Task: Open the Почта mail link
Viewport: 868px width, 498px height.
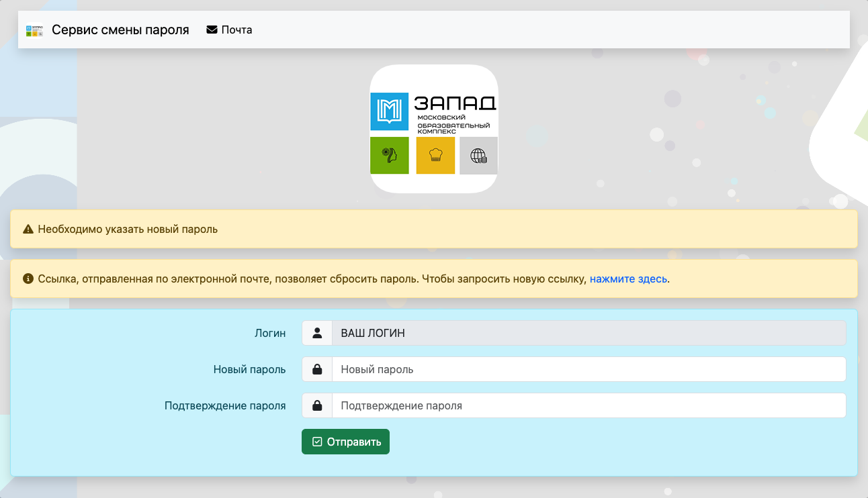Action: pos(229,30)
